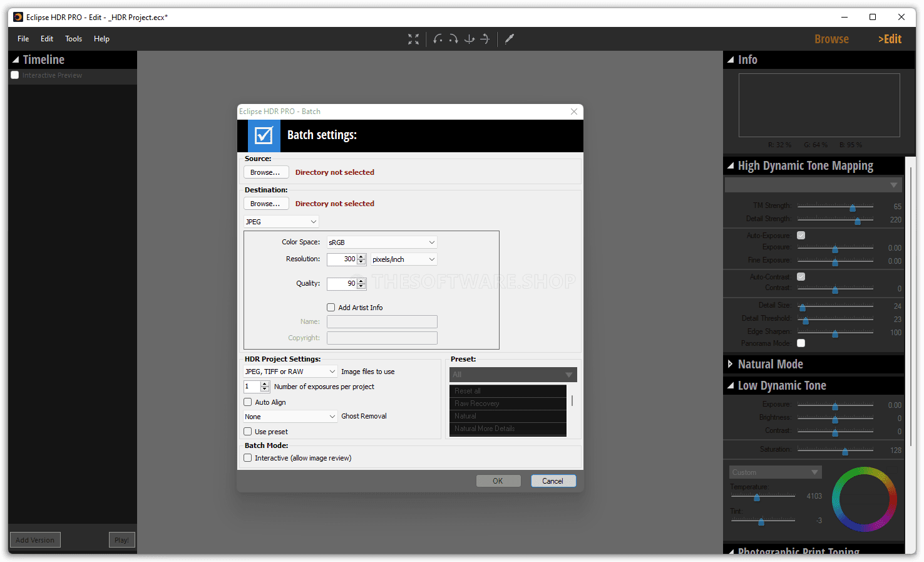Open the JPEG, TIFF or RAW dropdown
The width and height of the screenshot is (924, 562).
(x=290, y=372)
